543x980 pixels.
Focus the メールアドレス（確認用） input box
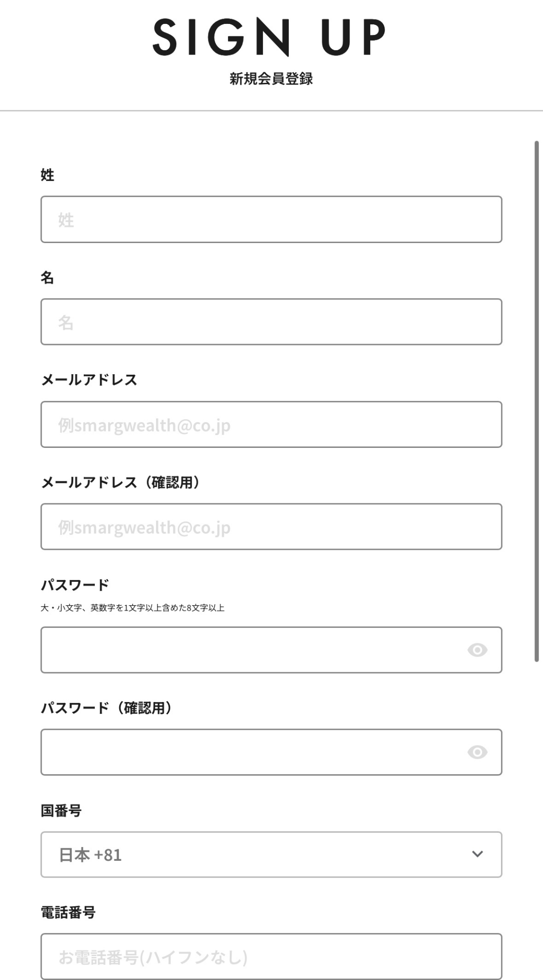[271, 526]
